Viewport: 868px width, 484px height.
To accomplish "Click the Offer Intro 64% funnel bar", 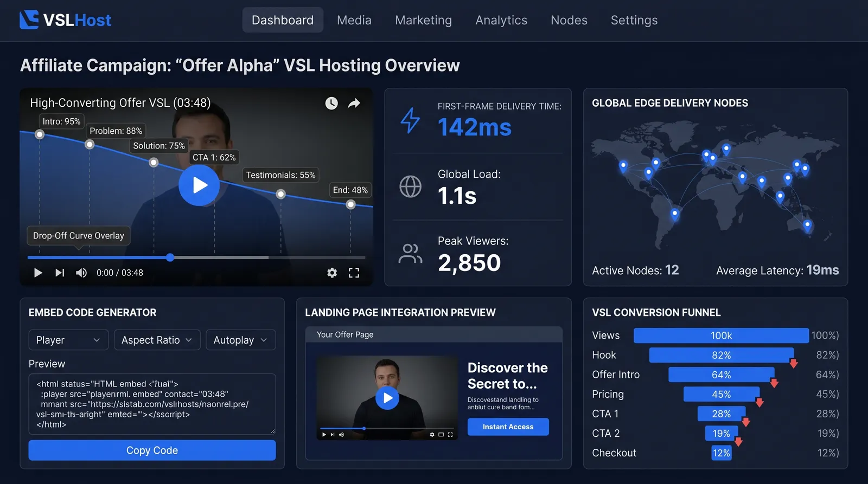I will [x=721, y=375].
